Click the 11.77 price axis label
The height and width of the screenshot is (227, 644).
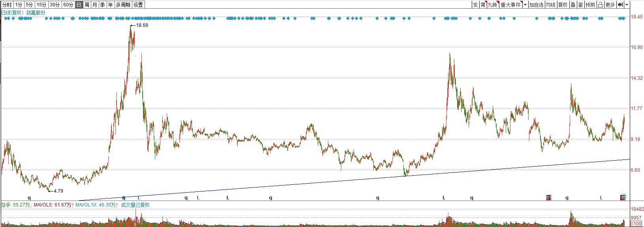pyautogui.click(x=637, y=109)
